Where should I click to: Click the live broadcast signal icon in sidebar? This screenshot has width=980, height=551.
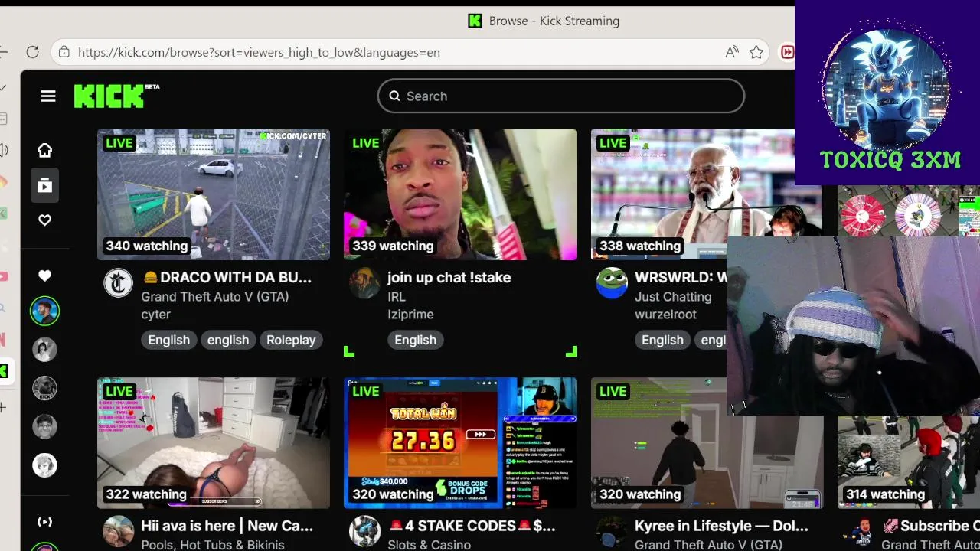coord(44,522)
